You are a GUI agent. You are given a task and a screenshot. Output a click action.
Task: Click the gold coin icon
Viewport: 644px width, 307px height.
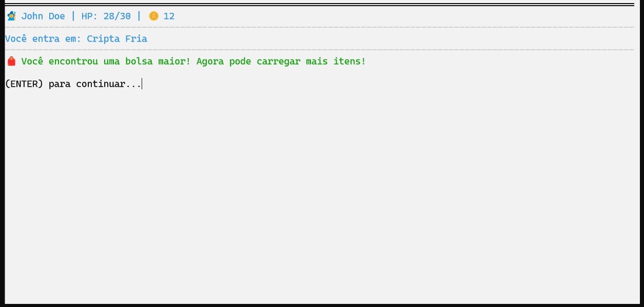(153, 16)
